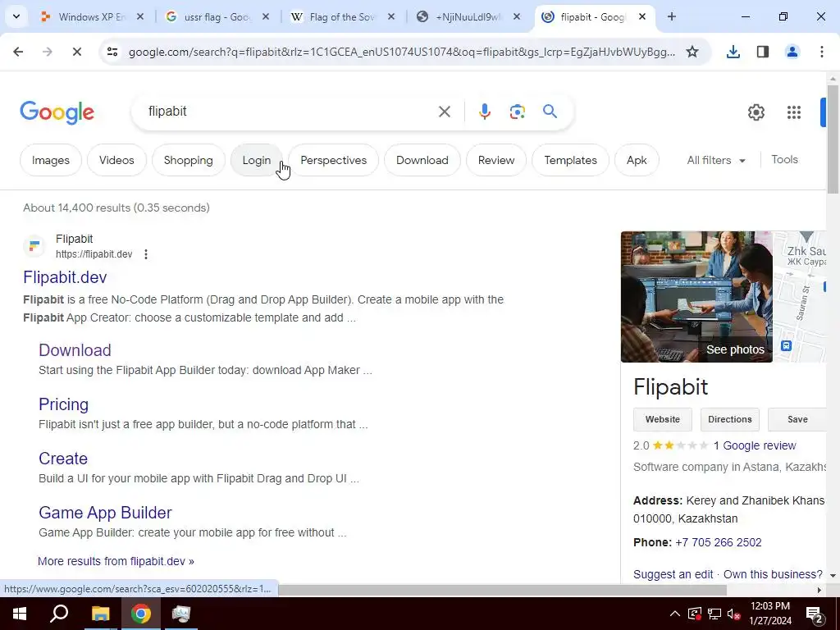Select the Templates filter chip

tap(570, 160)
